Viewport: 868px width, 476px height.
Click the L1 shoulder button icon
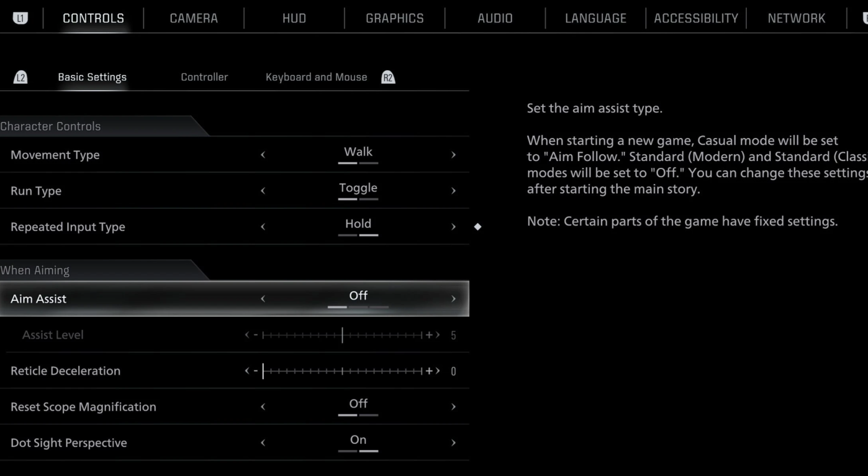pyautogui.click(x=20, y=18)
